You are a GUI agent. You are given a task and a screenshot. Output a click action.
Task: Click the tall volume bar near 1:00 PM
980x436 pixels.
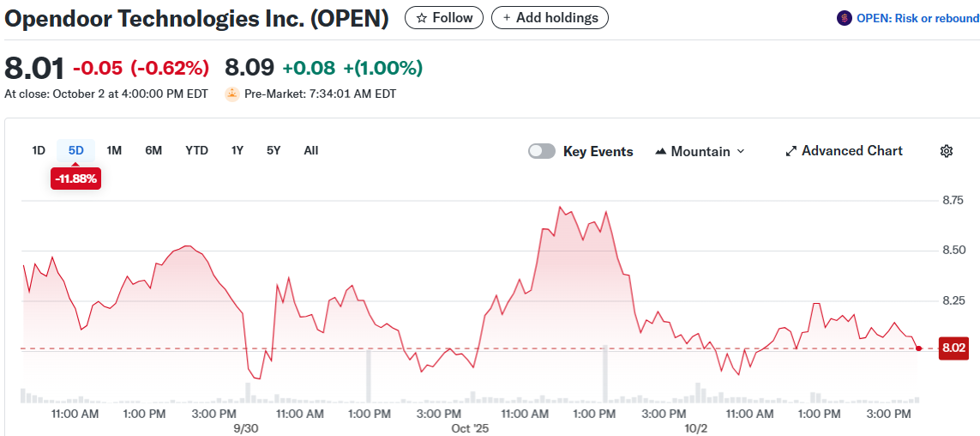click(x=370, y=376)
